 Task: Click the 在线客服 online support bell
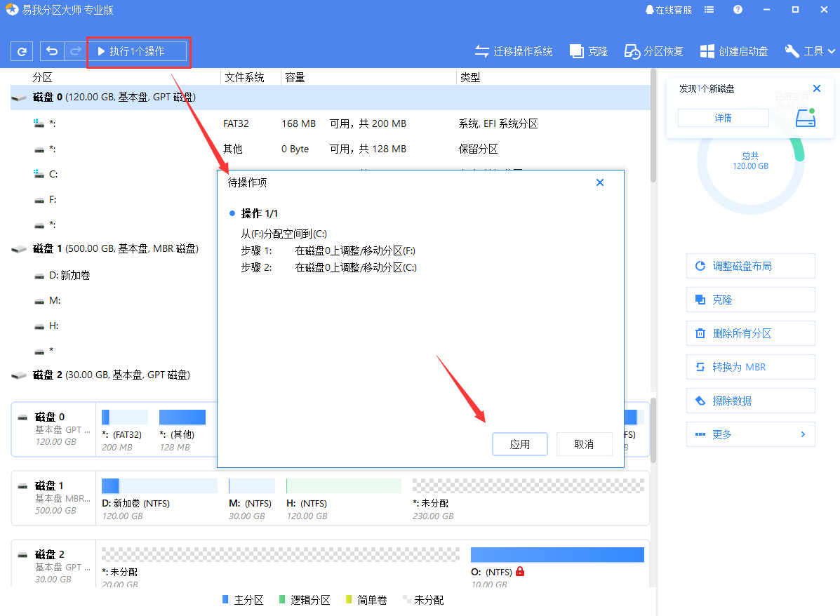tap(668, 10)
